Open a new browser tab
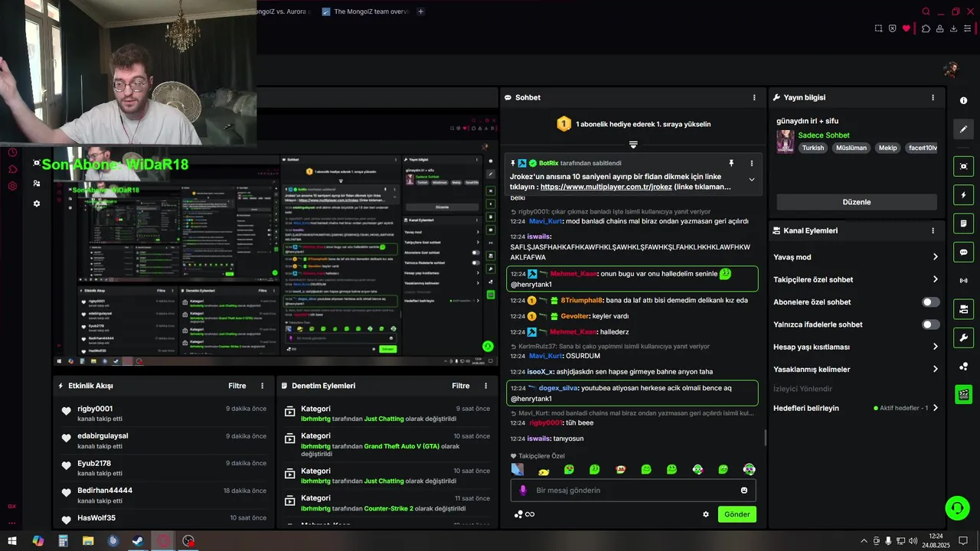The height and width of the screenshot is (551, 980). (x=420, y=11)
